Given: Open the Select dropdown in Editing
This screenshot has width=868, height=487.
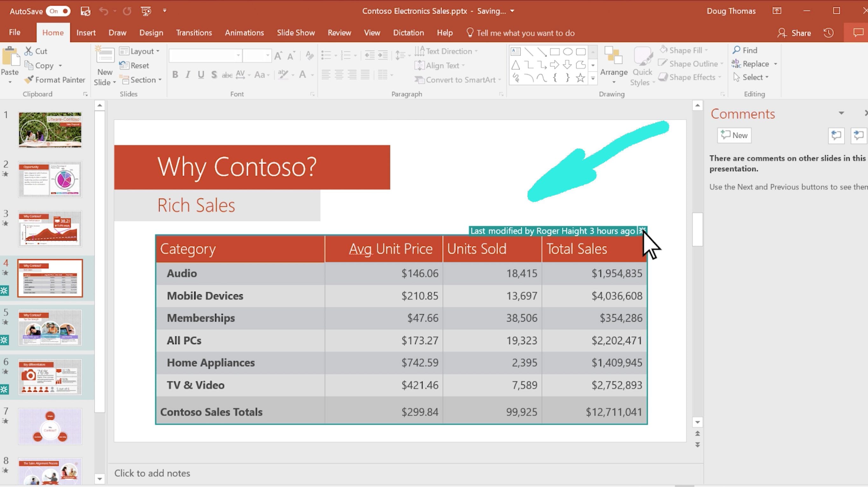Looking at the screenshot, I should click(x=751, y=78).
